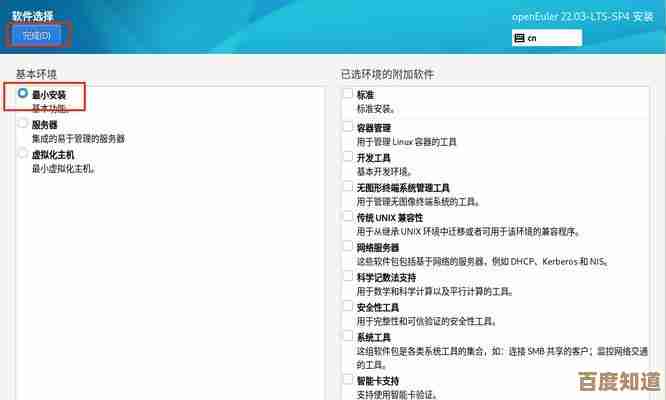Click the 已选环境的附加软件 heading

[387, 74]
